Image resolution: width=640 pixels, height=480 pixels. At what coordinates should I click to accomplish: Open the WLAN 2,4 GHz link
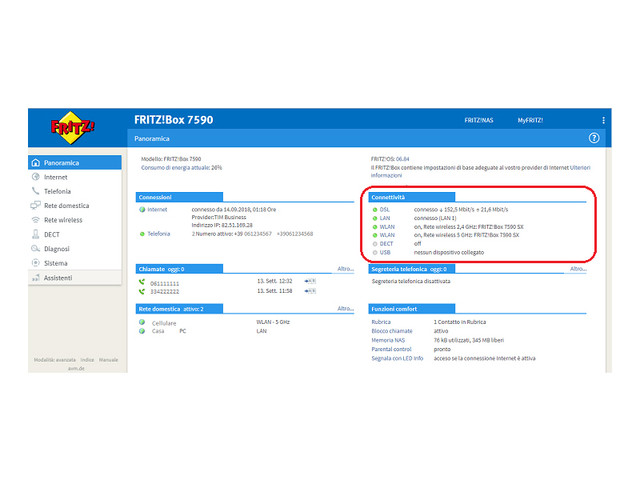coord(387,227)
